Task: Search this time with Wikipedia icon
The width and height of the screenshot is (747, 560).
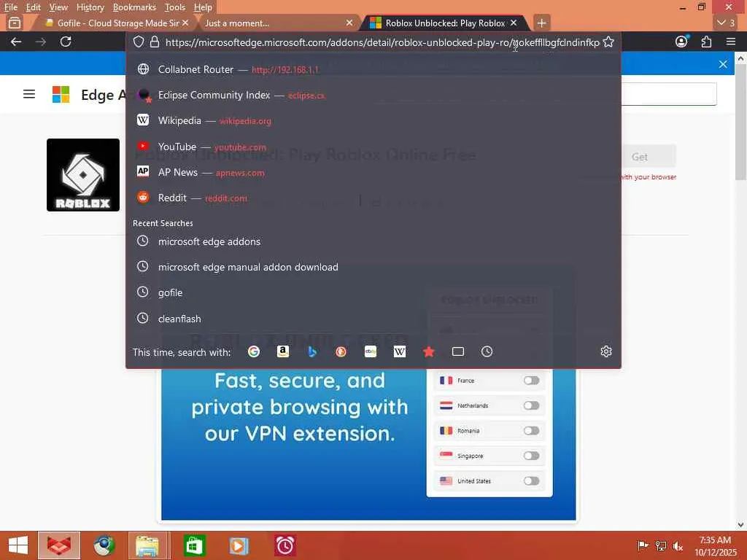Action: (399, 352)
